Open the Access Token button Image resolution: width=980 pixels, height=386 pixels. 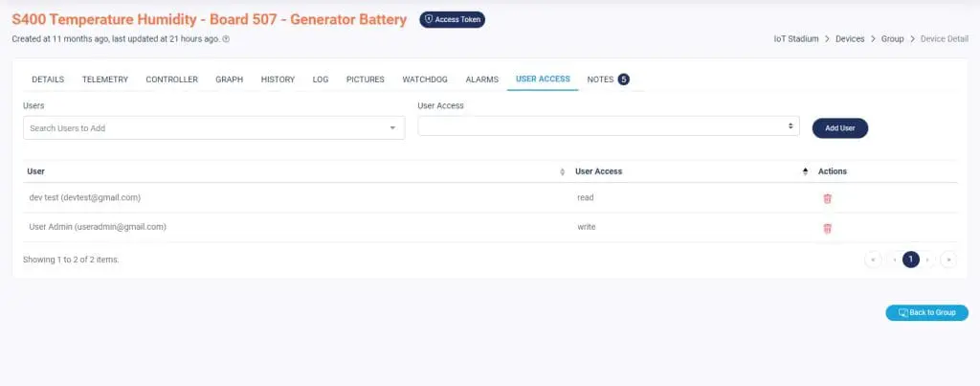click(x=452, y=19)
